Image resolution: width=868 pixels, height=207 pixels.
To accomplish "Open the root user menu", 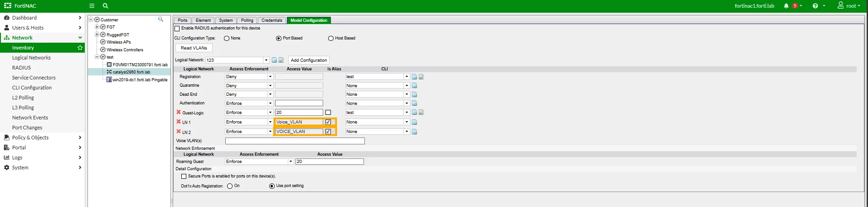I will (x=849, y=6).
